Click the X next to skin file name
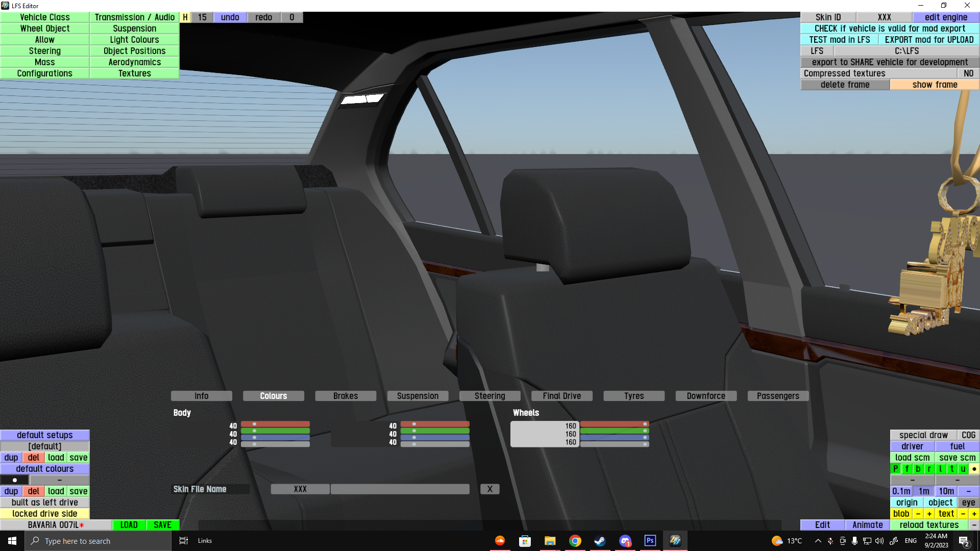Screen dimensions: 980x551 tap(489, 489)
